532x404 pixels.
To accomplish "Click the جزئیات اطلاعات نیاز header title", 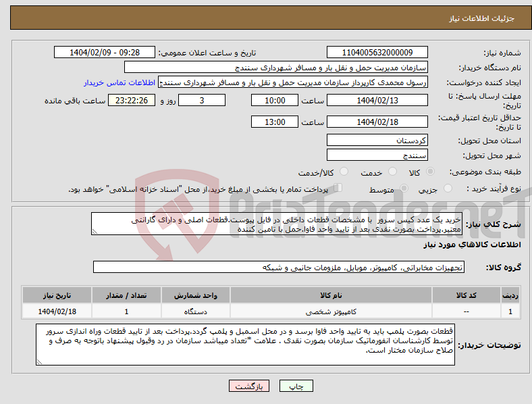I will click(x=482, y=18).
